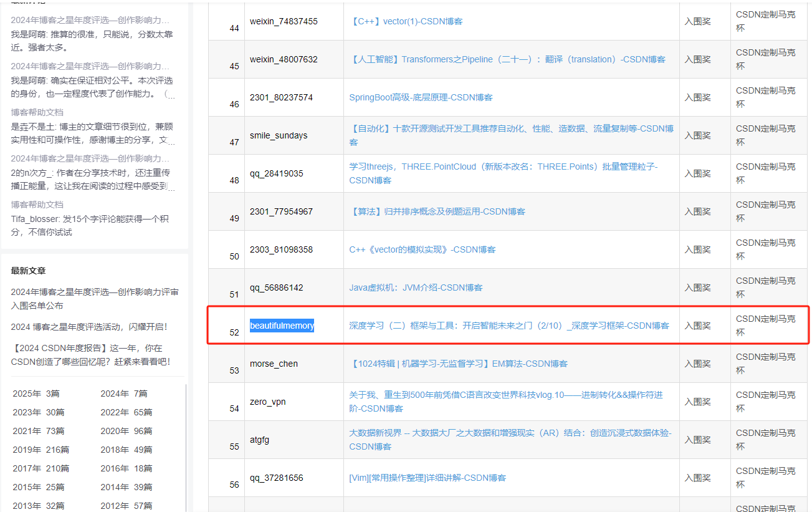The width and height of the screenshot is (812, 512).
Task: Open SpringBoot高级-底层原理 article link
Action: click(x=421, y=97)
